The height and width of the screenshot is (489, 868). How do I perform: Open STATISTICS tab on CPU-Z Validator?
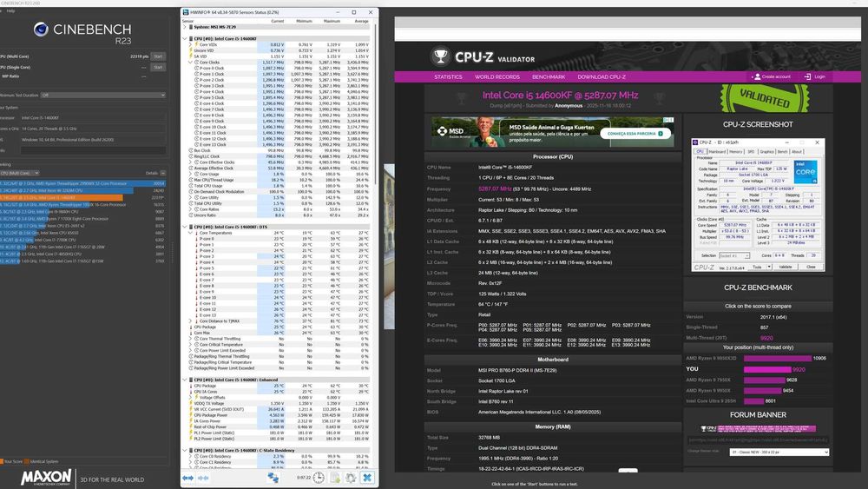click(x=448, y=77)
